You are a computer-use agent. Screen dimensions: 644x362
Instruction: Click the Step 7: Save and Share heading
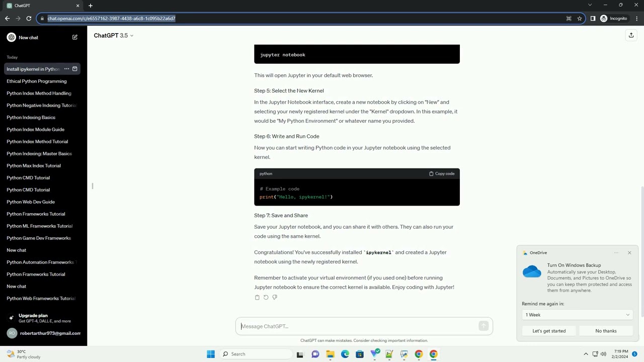pos(281,215)
